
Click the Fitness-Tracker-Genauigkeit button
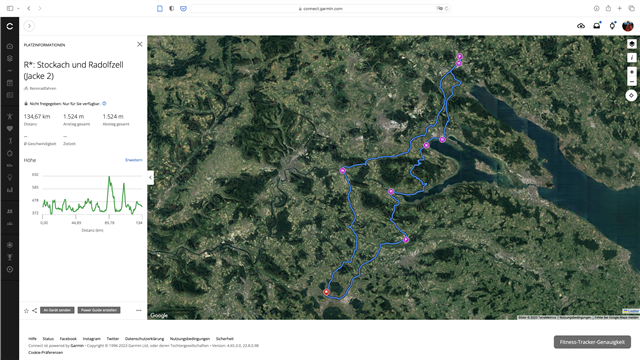[592, 342]
